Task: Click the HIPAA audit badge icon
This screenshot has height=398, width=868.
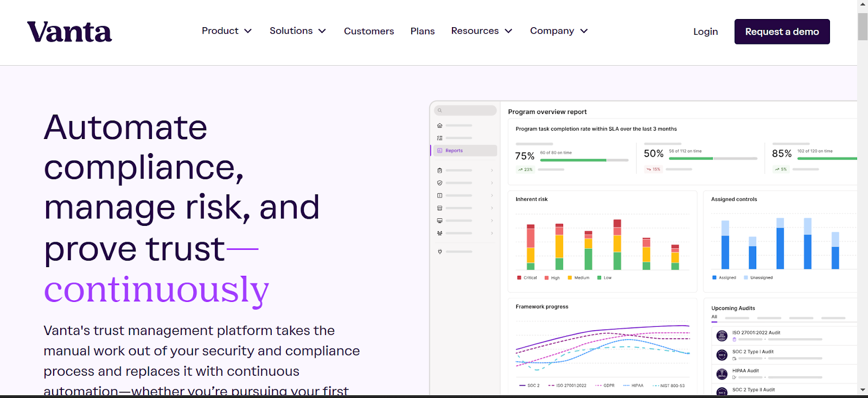Action: coord(722,374)
